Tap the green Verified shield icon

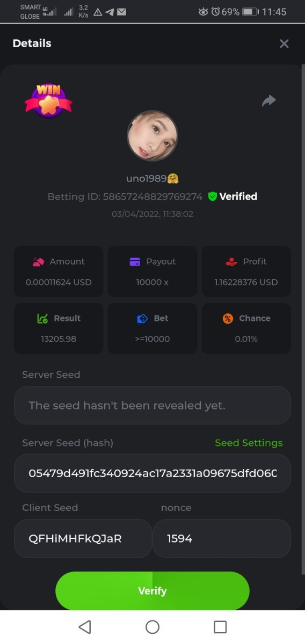coord(213,196)
